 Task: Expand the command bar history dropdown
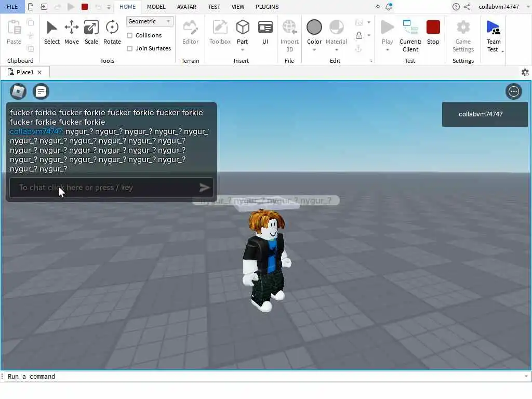point(526,376)
